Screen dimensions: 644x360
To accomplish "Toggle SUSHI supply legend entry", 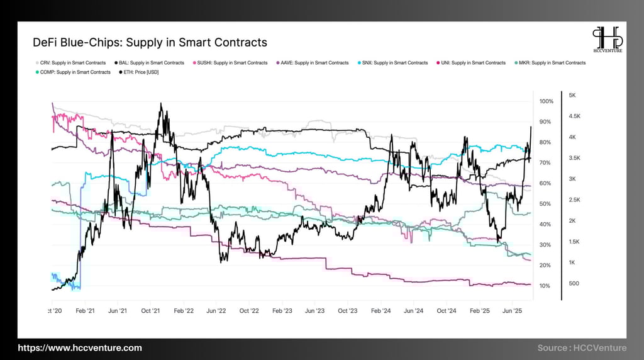I will (x=230, y=63).
